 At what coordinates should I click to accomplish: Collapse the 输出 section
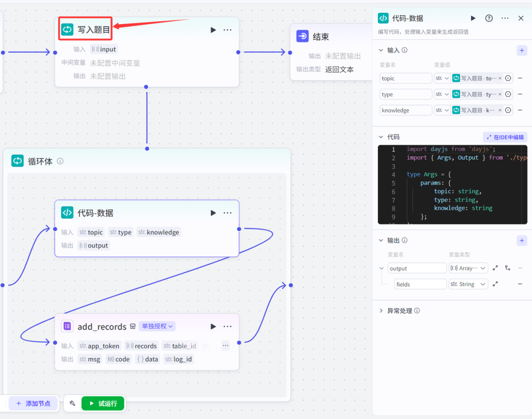point(381,240)
